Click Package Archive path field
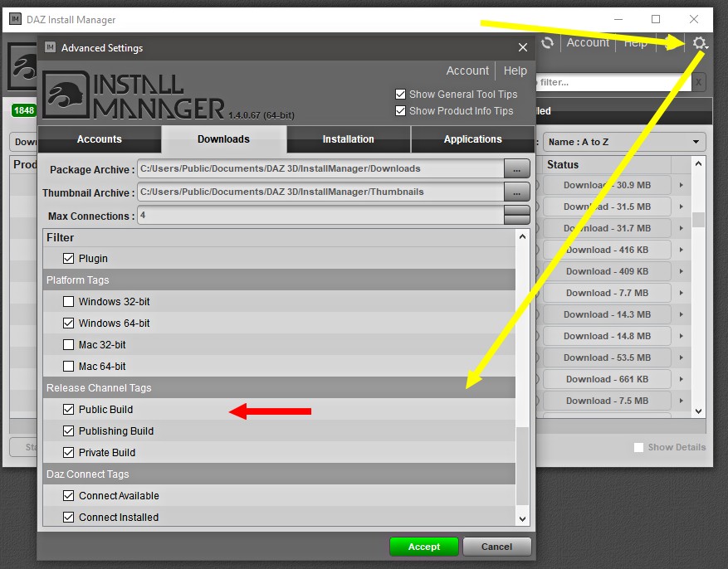This screenshot has height=569, width=728. pyautogui.click(x=320, y=169)
